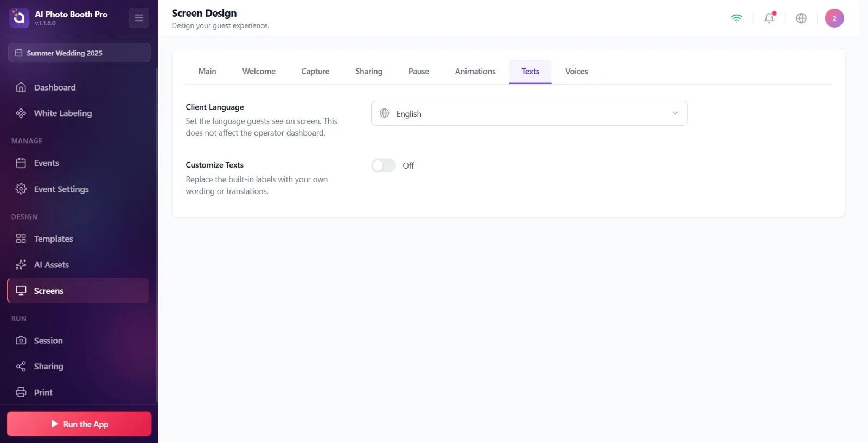Open the Print page

[x=78, y=392]
